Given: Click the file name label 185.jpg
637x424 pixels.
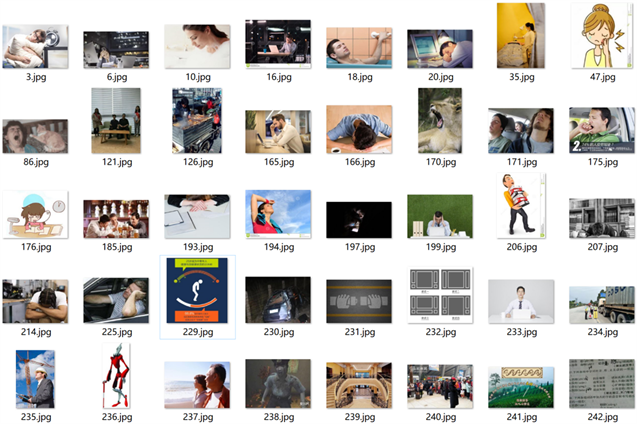Looking at the screenshot, I should (117, 247).
